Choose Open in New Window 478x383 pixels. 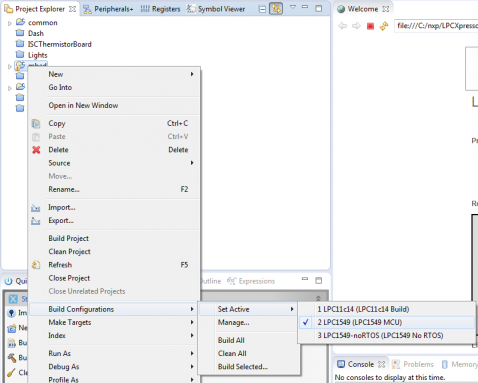115,105
